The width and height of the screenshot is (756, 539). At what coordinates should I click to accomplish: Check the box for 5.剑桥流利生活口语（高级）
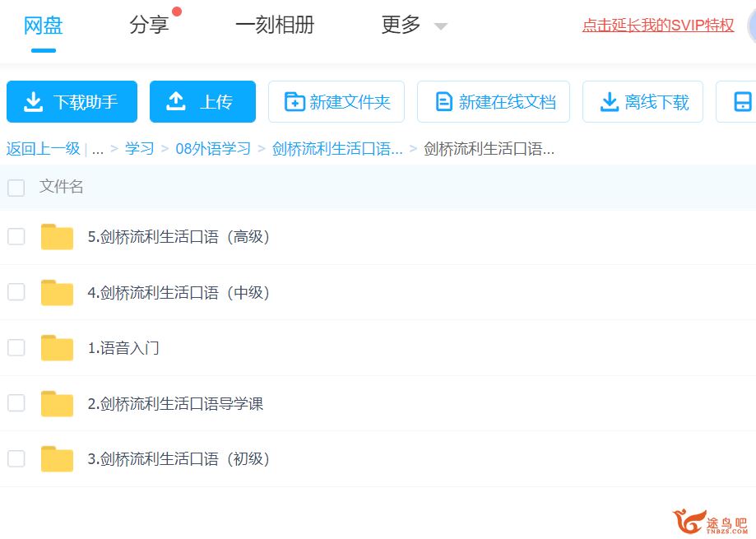click(x=16, y=237)
